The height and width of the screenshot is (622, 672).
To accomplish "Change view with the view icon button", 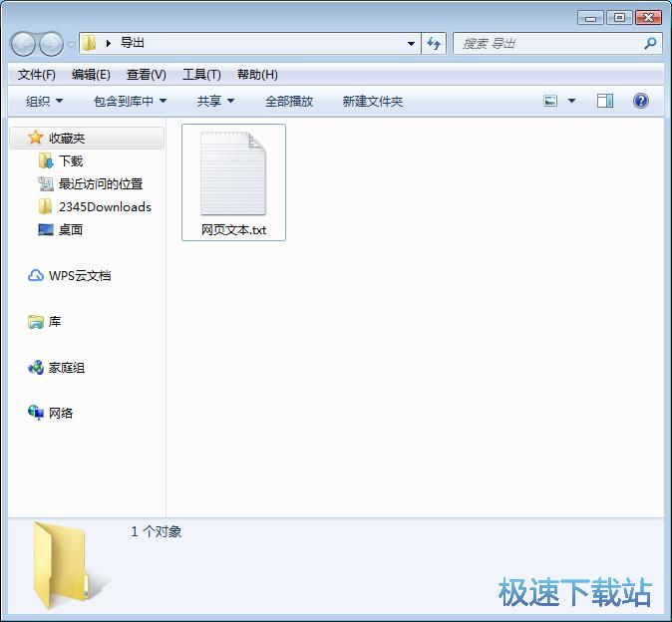I will click(550, 101).
